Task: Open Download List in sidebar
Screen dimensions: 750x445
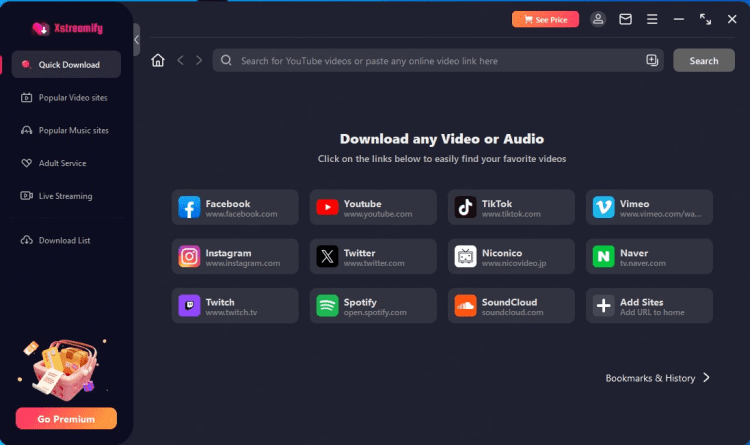Action: click(66, 241)
